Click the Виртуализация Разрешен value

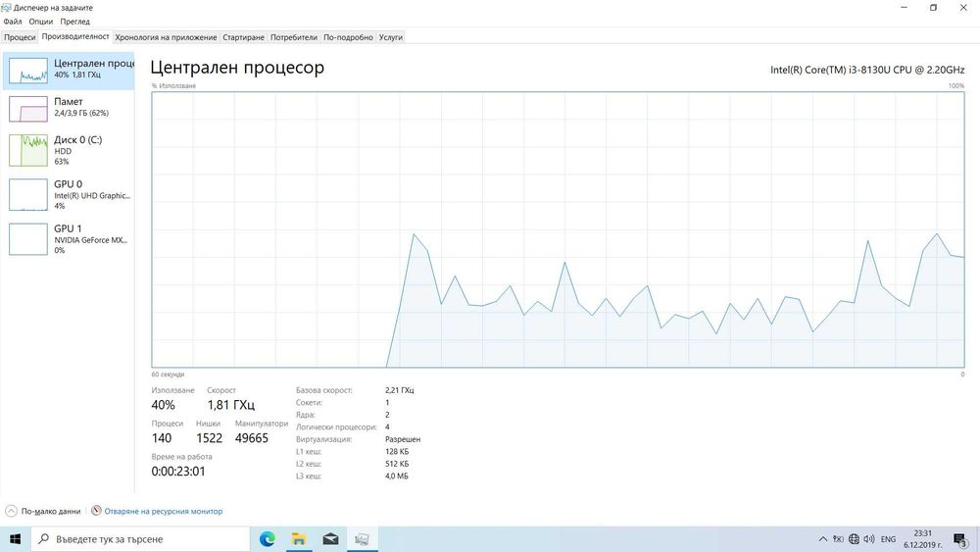click(403, 439)
